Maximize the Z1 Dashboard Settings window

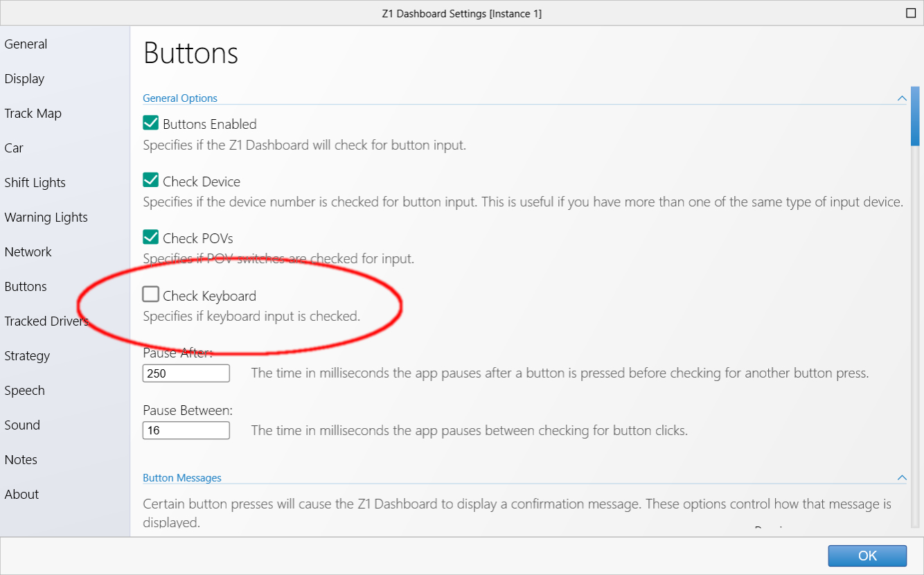point(910,13)
